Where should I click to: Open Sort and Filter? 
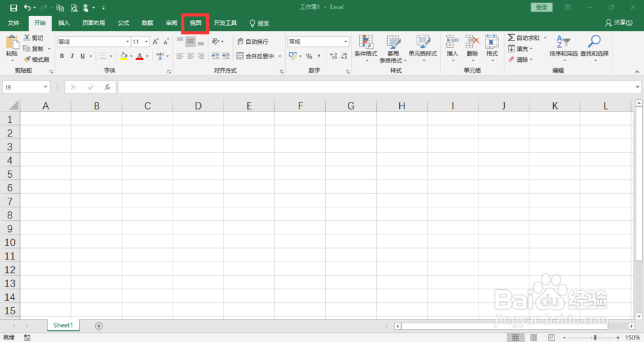pos(563,48)
